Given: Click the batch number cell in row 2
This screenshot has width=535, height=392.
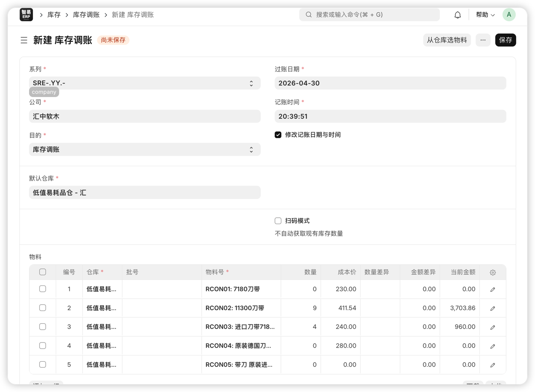Looking at the screenshot, I should click(162, 308).
